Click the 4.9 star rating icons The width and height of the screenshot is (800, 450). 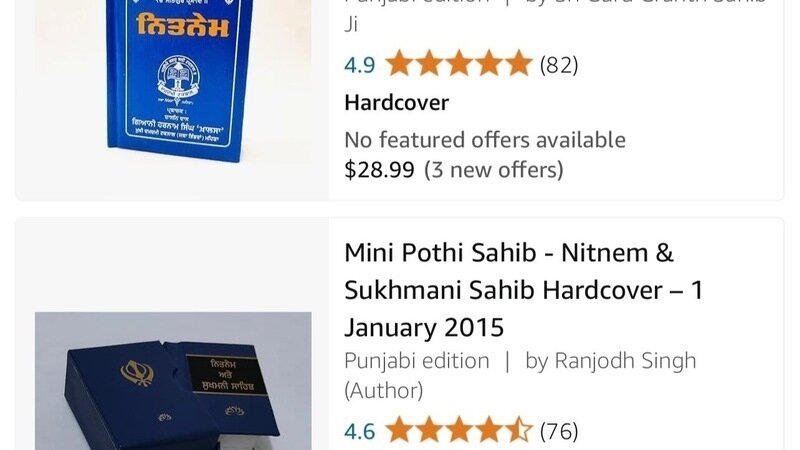click(x=459, y=64)
